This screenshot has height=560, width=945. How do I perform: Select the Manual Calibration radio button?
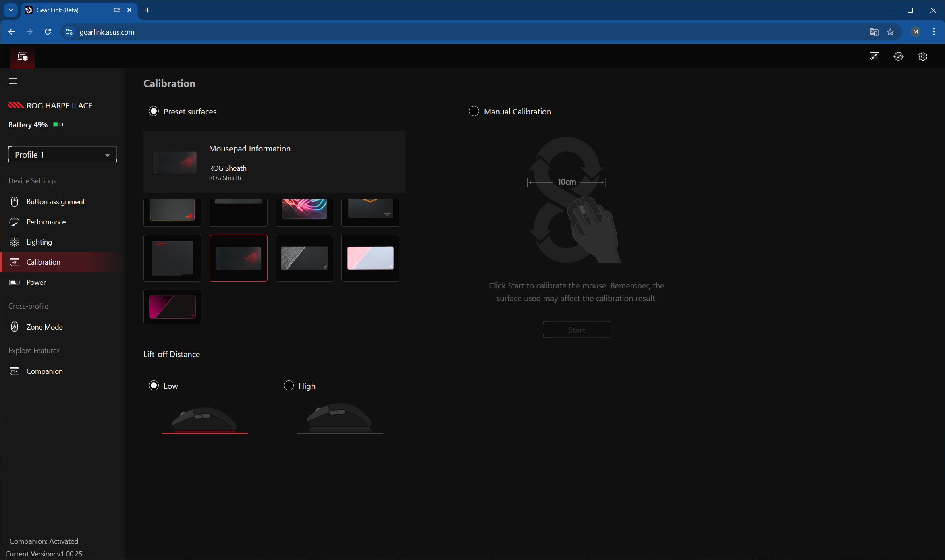474,111
